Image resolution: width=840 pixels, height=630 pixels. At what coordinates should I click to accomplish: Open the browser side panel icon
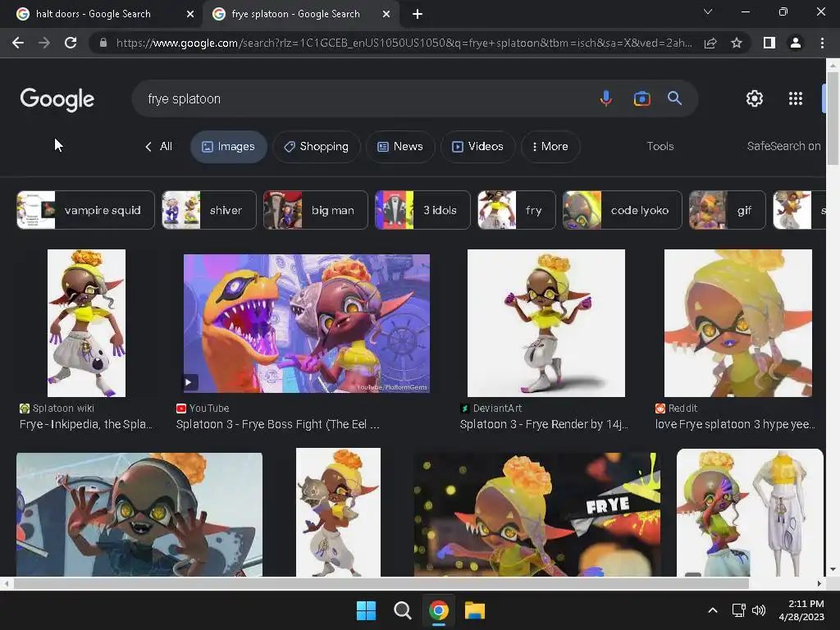pyautogui.click(x=769, y=43)
